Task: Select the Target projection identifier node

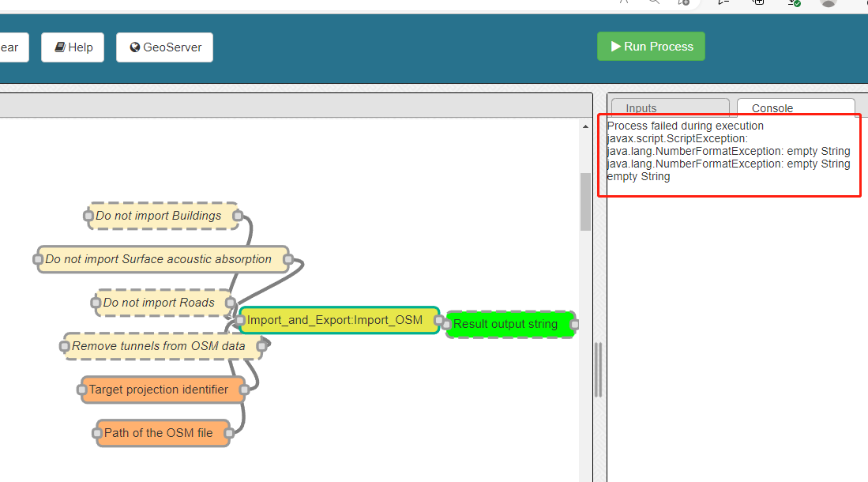Action: click(163, 390)
